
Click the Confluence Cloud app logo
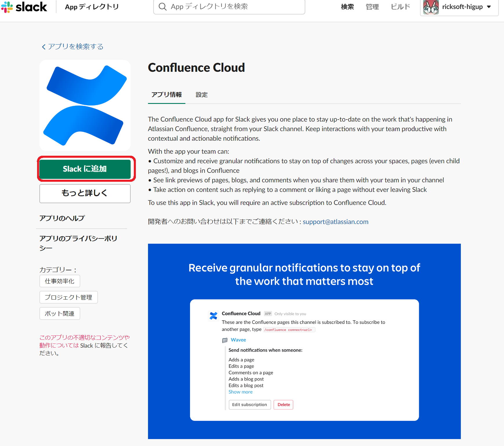coord(85,105)
